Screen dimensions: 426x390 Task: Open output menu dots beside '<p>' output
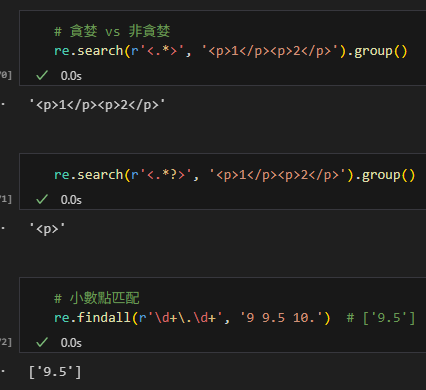3,228
